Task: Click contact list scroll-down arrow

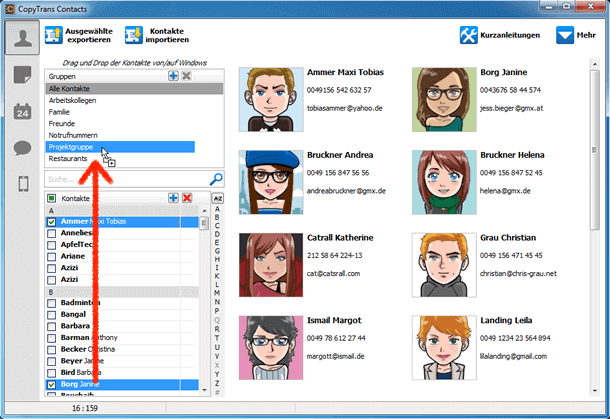Action: click(x=205, y=390)
